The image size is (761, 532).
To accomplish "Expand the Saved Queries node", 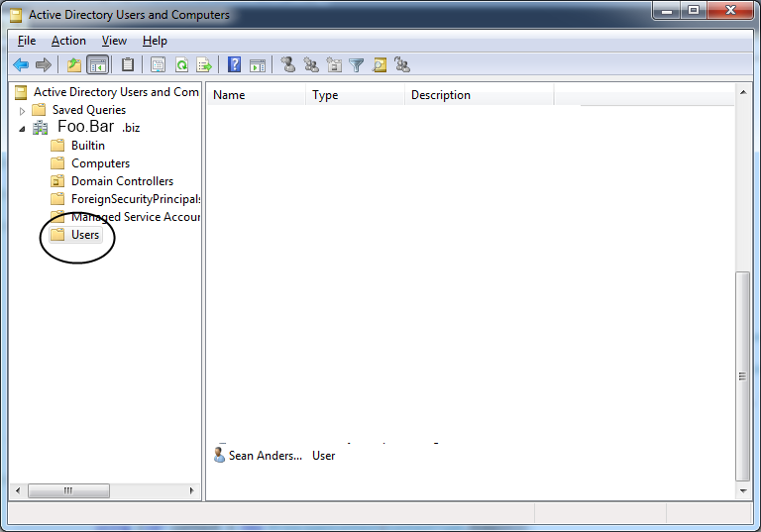I will (x=22, y=111).
